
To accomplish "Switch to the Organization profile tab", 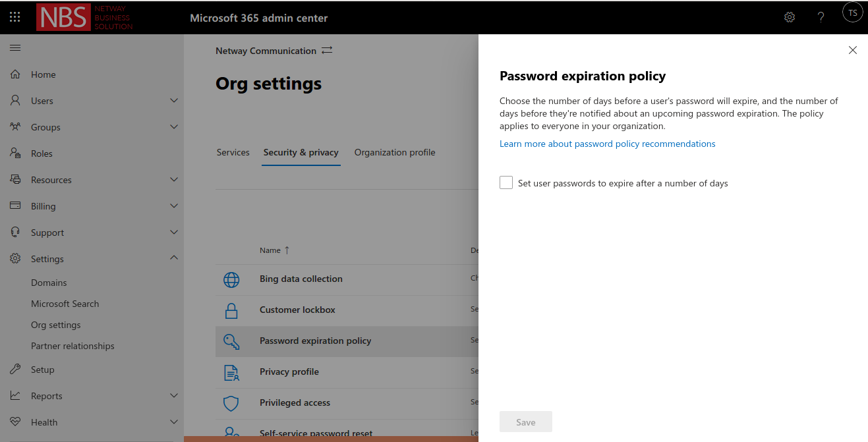I will coord(395,152).
